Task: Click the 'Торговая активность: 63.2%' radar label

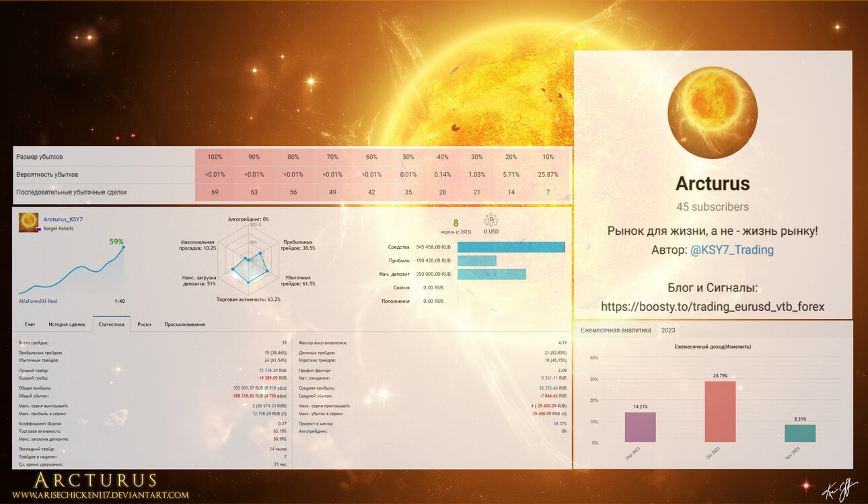Action: (248, 299)
